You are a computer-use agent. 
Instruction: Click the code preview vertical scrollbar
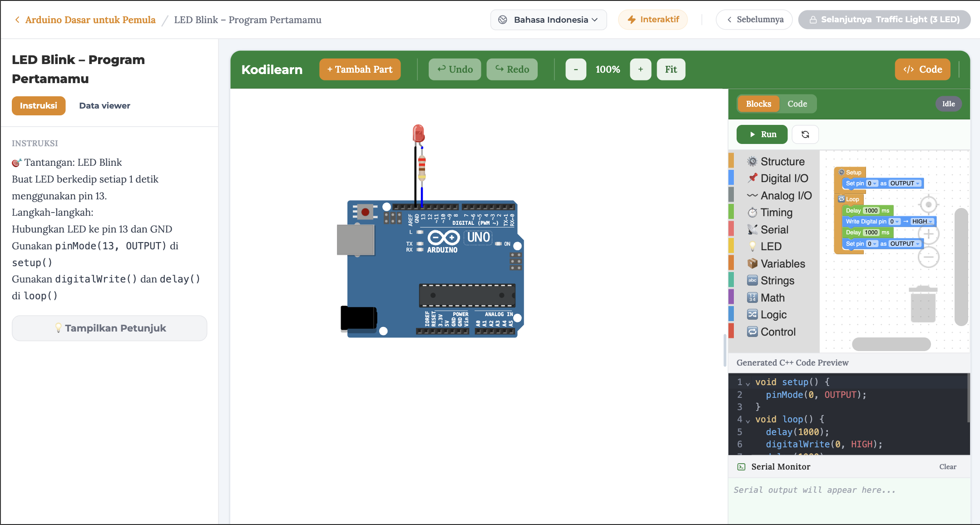tap(968, 399)
